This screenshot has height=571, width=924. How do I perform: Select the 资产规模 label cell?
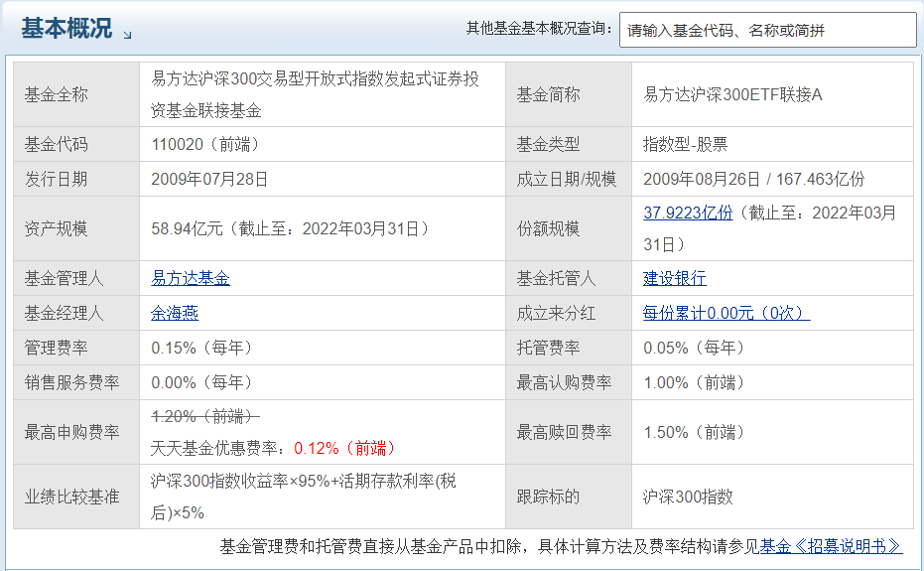(x=76, y=228)
